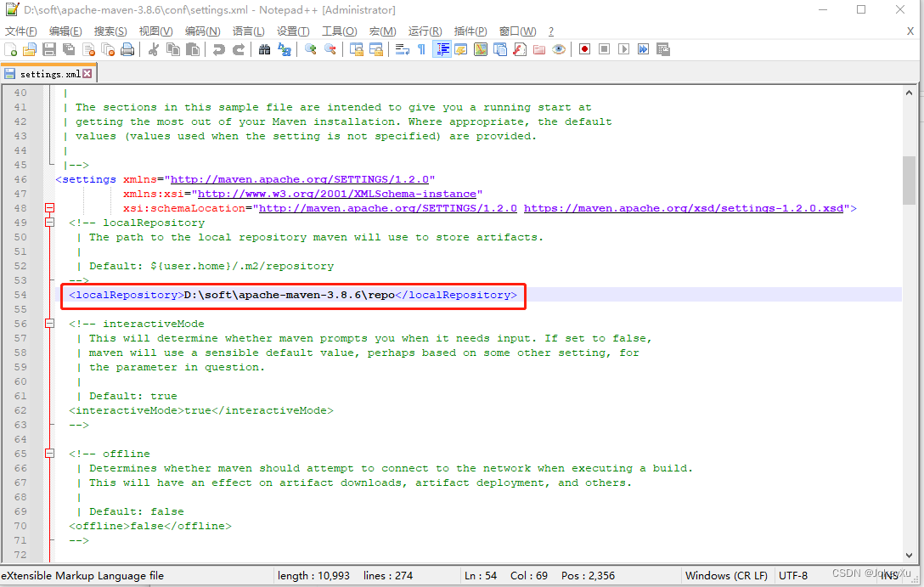
Task: Open Folder as Workspace icon
Action: (538, 49)
